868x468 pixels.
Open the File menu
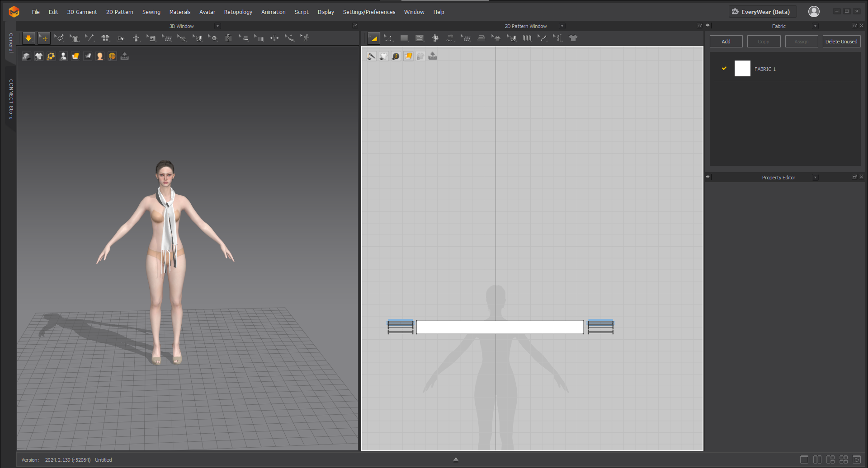[x=36, y=12]
